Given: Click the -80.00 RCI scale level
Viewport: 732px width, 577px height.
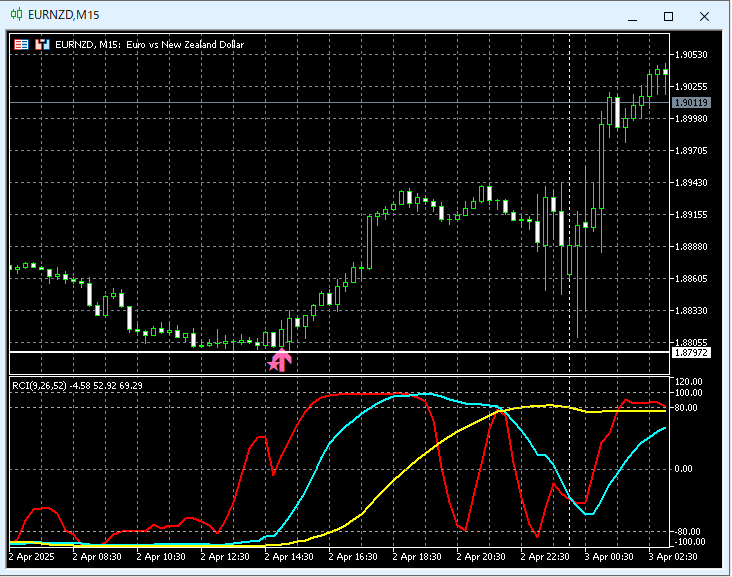Looking at the screenshot, I should (x=687, y=531).
